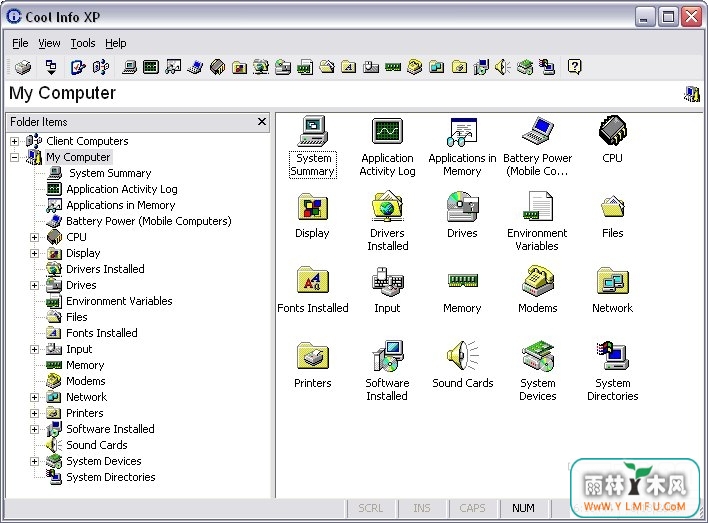Screen dimensions: 708x523
Task: Click the System Summary toolbar icon
Action: tap(129, 67)
